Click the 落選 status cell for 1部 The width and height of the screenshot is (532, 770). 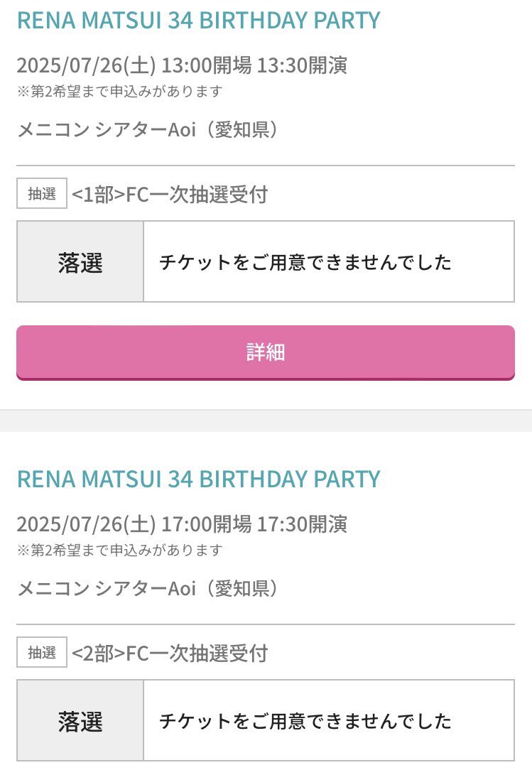[80, 261]
